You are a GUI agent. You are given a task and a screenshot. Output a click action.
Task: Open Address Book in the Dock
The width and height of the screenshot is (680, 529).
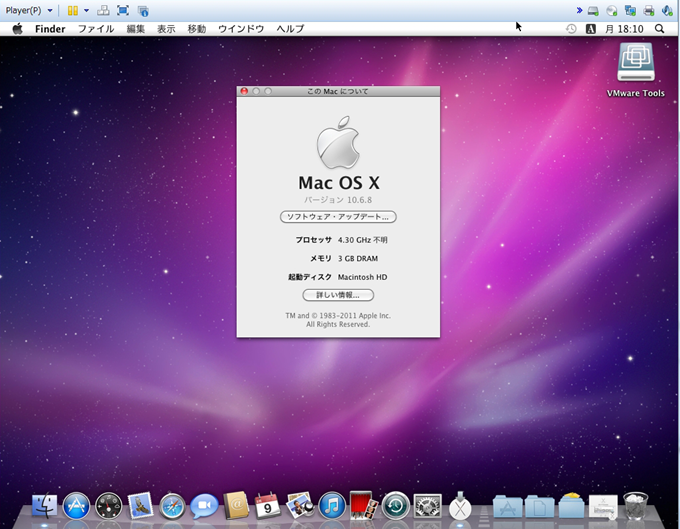pyautogui.click(x=236, y=506)
